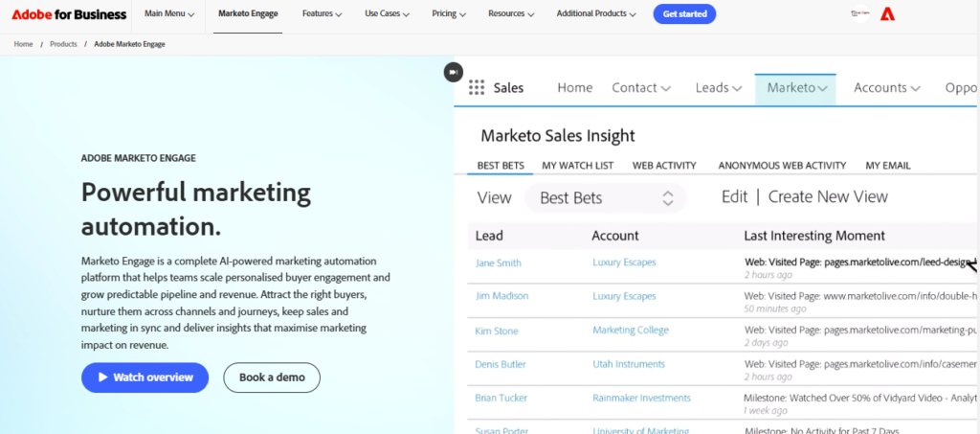The image size is (980, 434).
Task: Open the profile avatar icon
Action: coord(860,13)
